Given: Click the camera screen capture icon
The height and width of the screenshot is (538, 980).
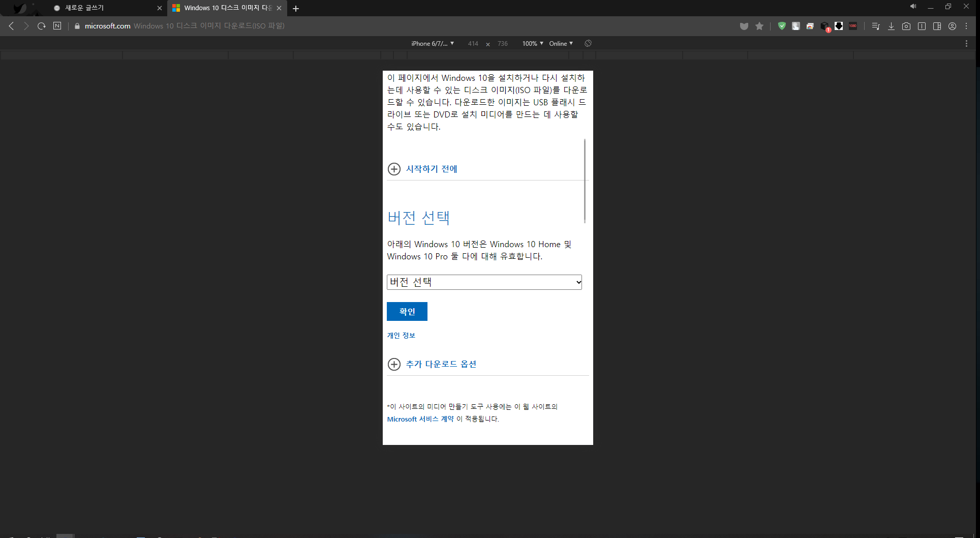Looking at the screenshot, I should 906,26.
